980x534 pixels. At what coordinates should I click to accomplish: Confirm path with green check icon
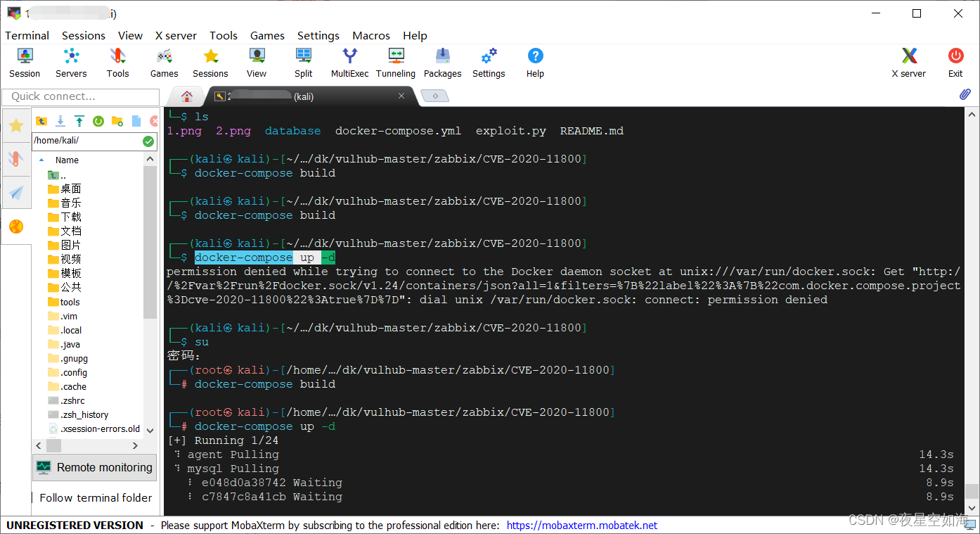(148, 141)
